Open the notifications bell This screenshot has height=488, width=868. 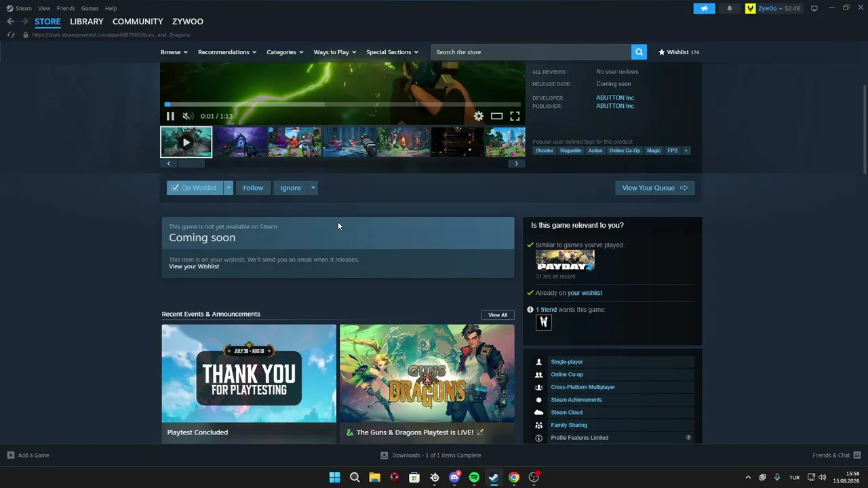(x=730, y=8)
